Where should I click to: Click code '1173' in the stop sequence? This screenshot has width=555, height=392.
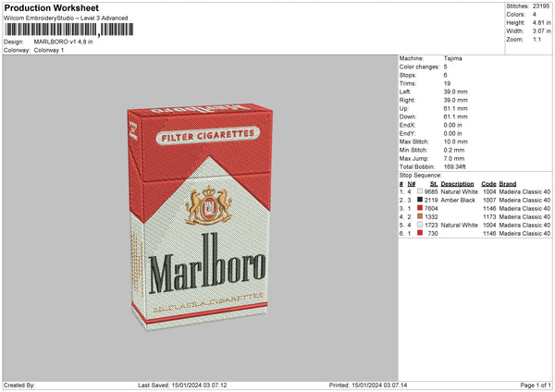[489, 217]
